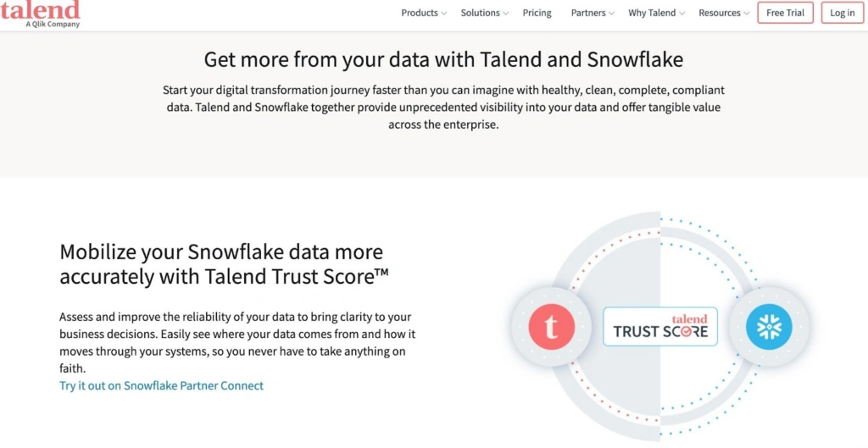Select the Why Talend menu label
The image size is (868, 448).
point(652,13)
